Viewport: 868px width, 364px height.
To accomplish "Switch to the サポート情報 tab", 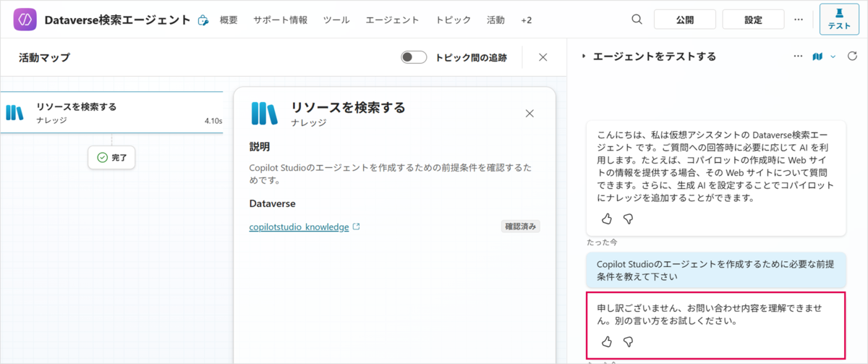I will pyautogui.click(x=280, y=20).
